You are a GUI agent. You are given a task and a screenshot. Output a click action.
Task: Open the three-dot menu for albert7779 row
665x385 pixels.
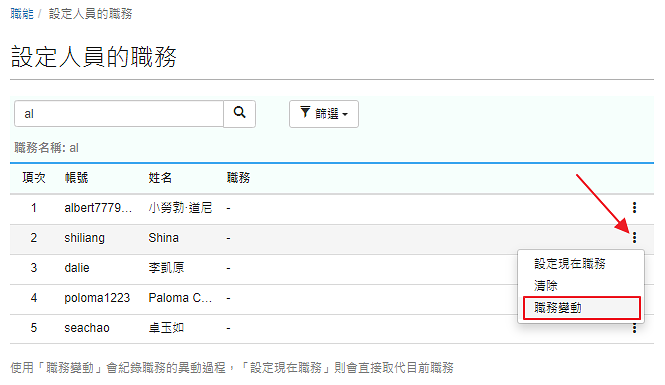tap(634, 208)
